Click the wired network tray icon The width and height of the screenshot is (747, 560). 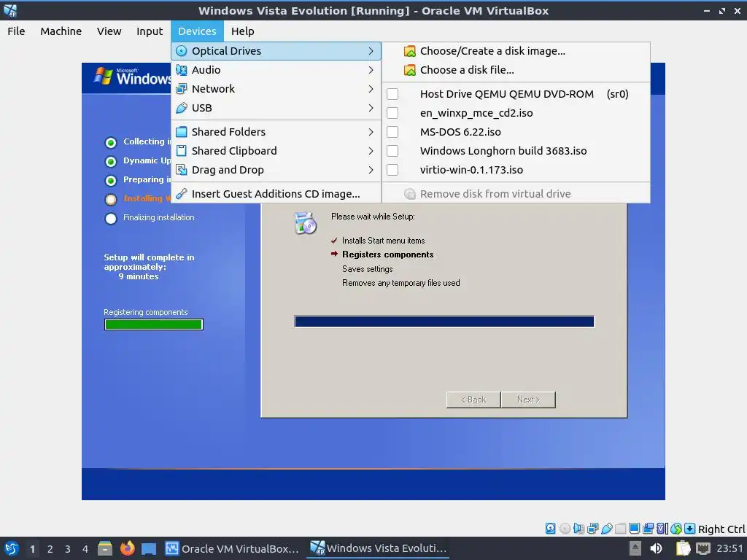(703, 548)
